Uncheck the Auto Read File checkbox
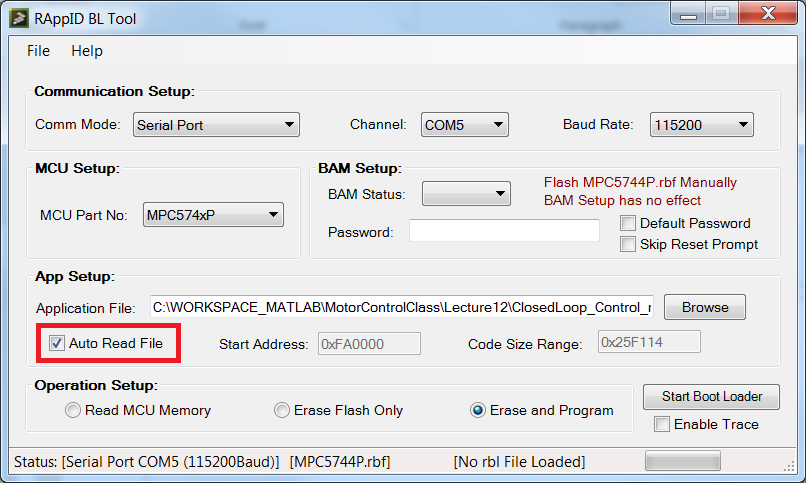This screenshot has height=483, width=806. (57, 343)
